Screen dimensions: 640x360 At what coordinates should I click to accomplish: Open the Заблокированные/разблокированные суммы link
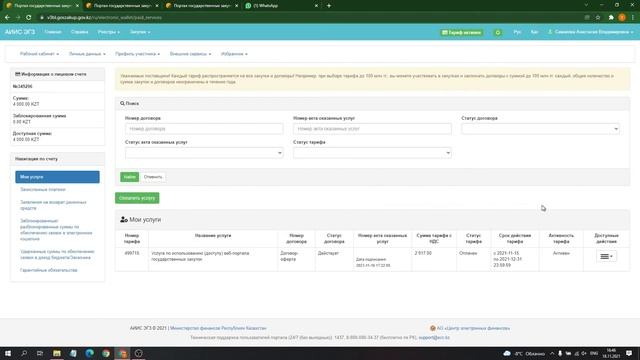pos(56,230)
